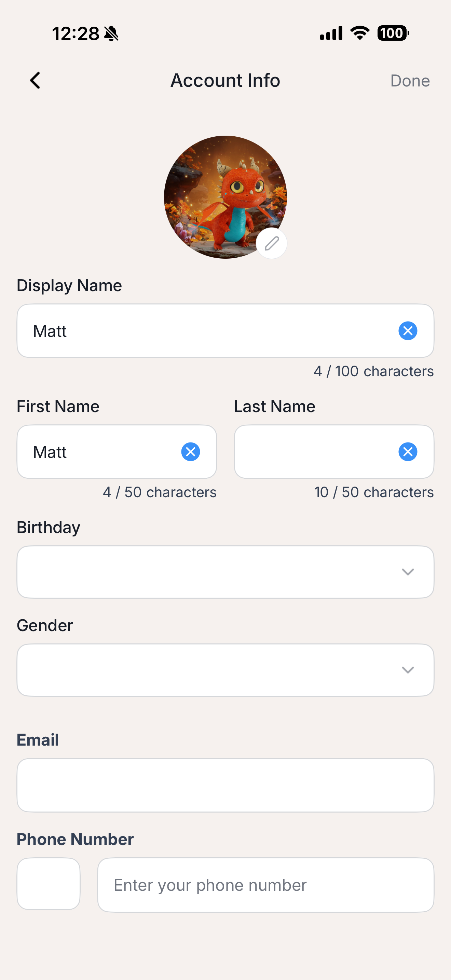Tap the silent mode bell icon
The height and width of the screenshot is (980, 451).
pos(111,34)
